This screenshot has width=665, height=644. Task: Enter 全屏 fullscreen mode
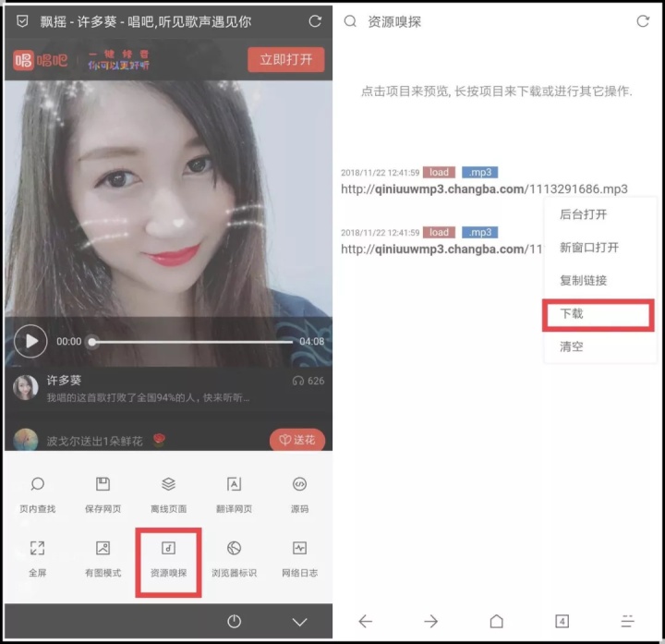point(37,559)
